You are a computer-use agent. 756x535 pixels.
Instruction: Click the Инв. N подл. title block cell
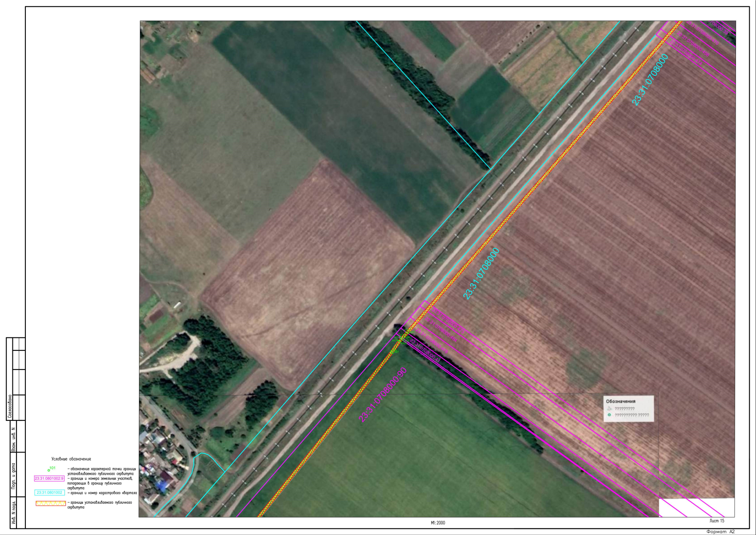click(13, 513)
